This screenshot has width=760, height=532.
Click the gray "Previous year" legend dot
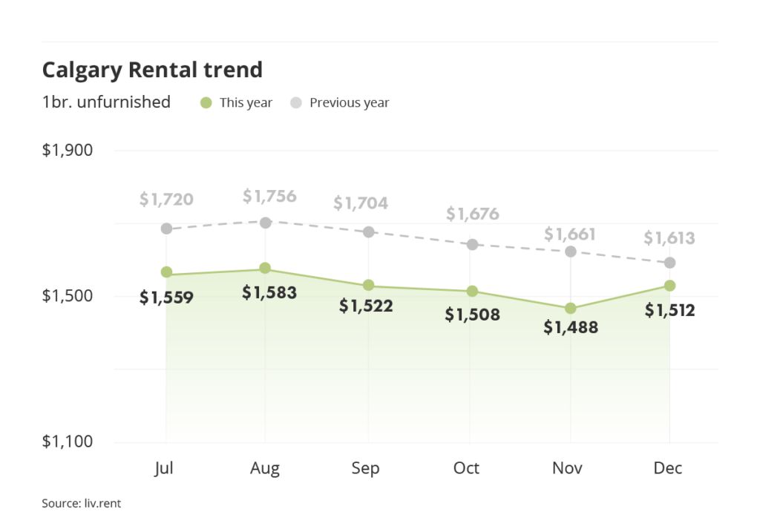pyautogui.click(x=296, y=103)
